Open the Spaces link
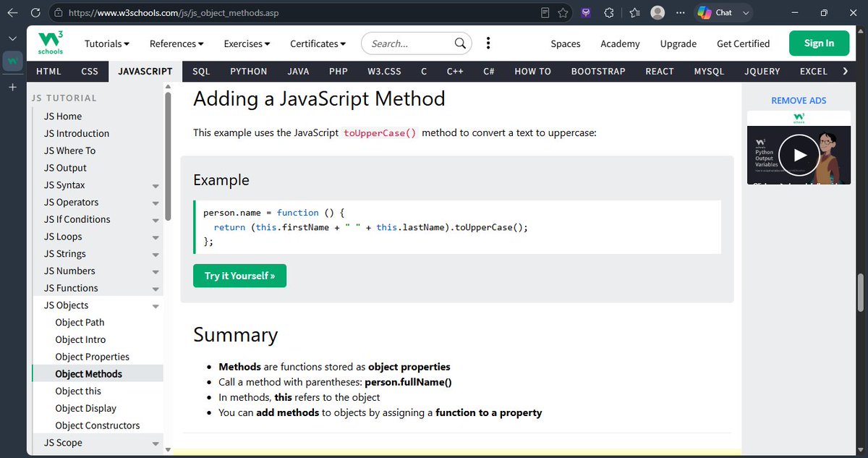Image resolution: width=868 pixels, height=458 pixels. 566,43
